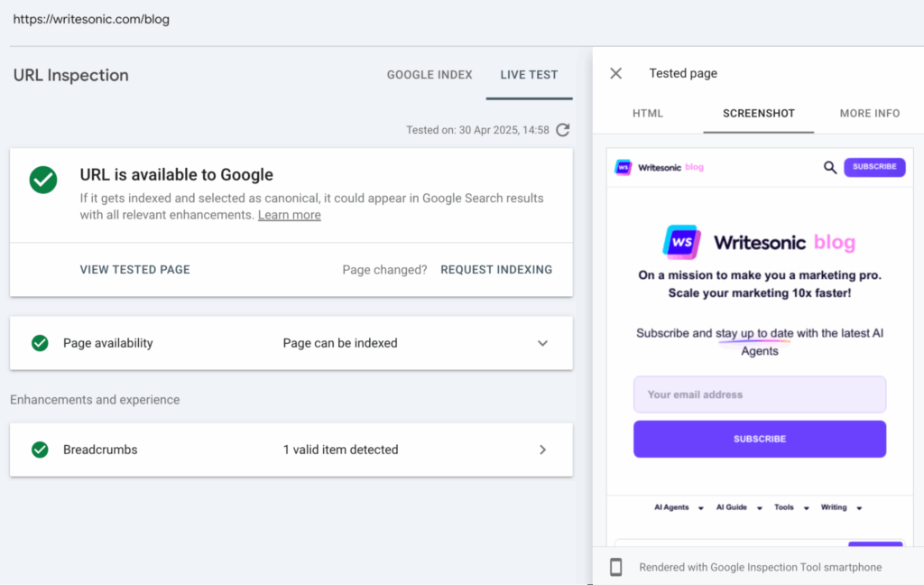Open the AI Agents dropdown menu
The image size is (924, 585).
tap(679, 507)
